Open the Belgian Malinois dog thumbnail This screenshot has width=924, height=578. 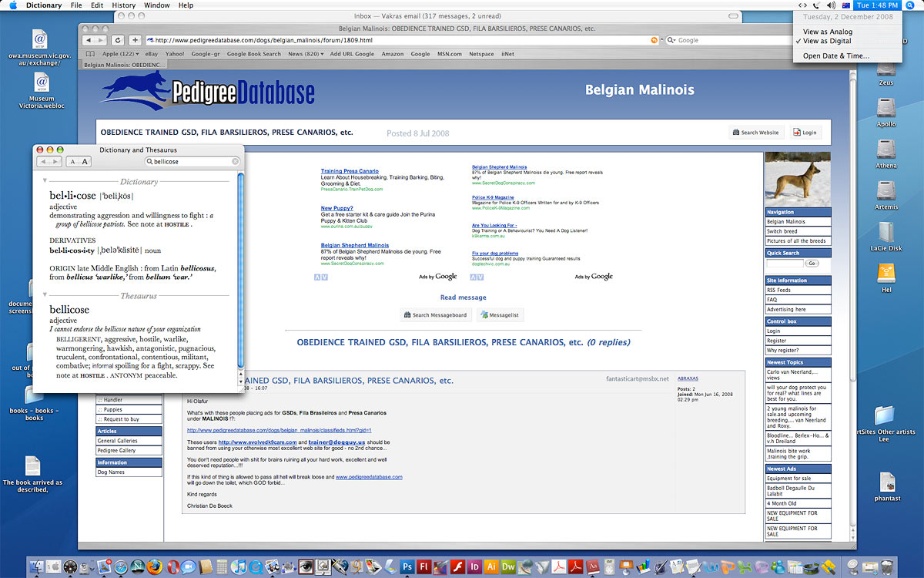pyautogui.click(x=798, y=179)
